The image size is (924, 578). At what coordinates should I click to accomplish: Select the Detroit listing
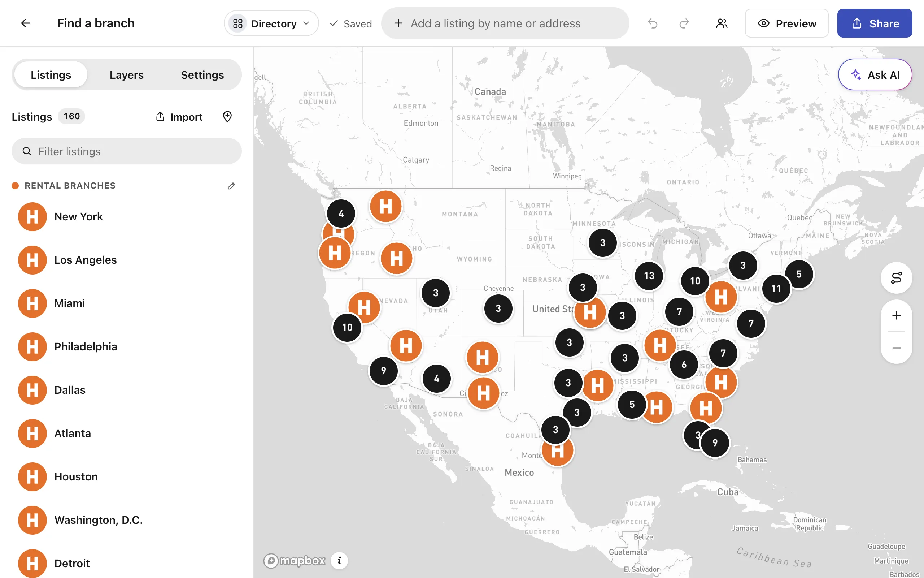pyautogui.click(x=126, y=564)
